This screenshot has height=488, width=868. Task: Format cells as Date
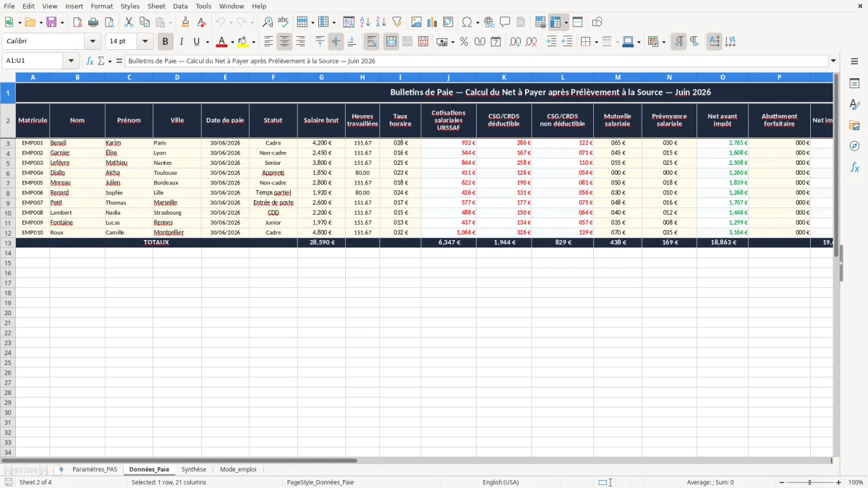point(496,42)
